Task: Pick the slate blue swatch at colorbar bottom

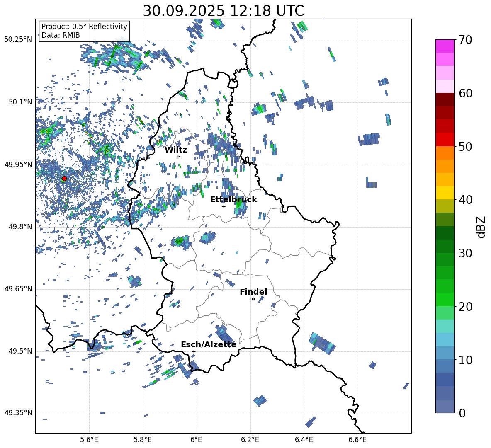Action: 445,406
